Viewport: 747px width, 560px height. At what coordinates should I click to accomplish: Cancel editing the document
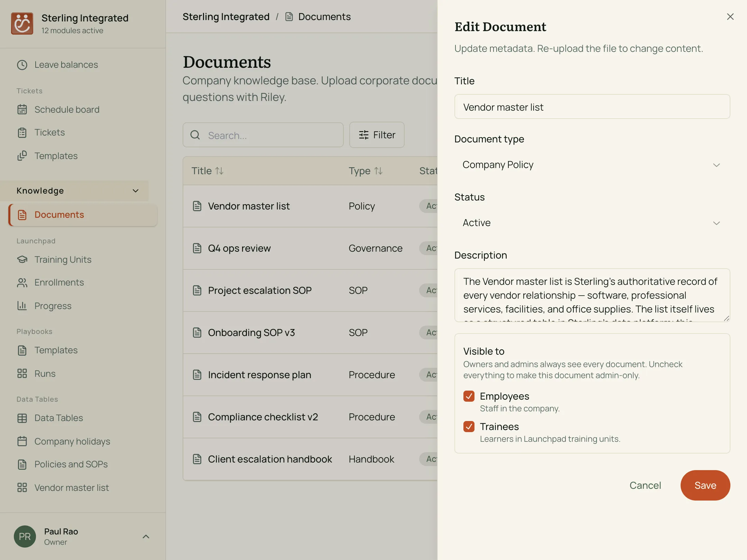(x=645, y=485)
